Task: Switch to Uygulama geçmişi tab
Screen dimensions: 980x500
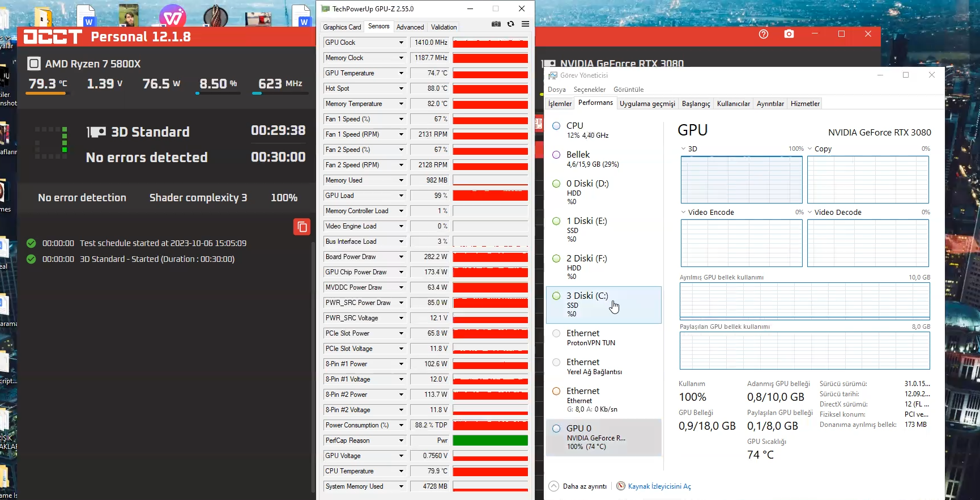Action: pos(647,104)
